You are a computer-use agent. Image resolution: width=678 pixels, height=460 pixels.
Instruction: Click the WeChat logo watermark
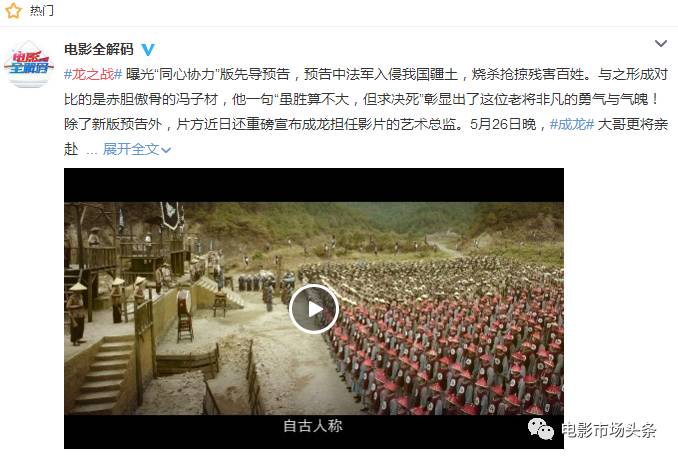coord(540,429)
